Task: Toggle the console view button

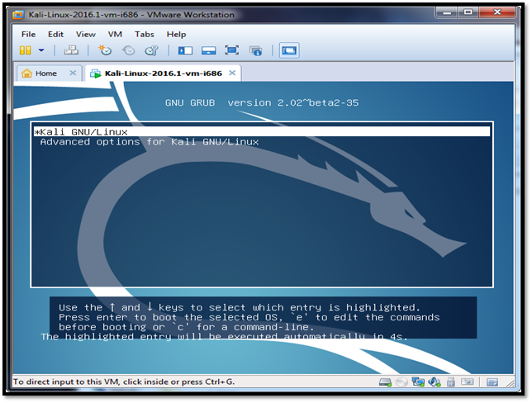Action: (x=289, y=50)
